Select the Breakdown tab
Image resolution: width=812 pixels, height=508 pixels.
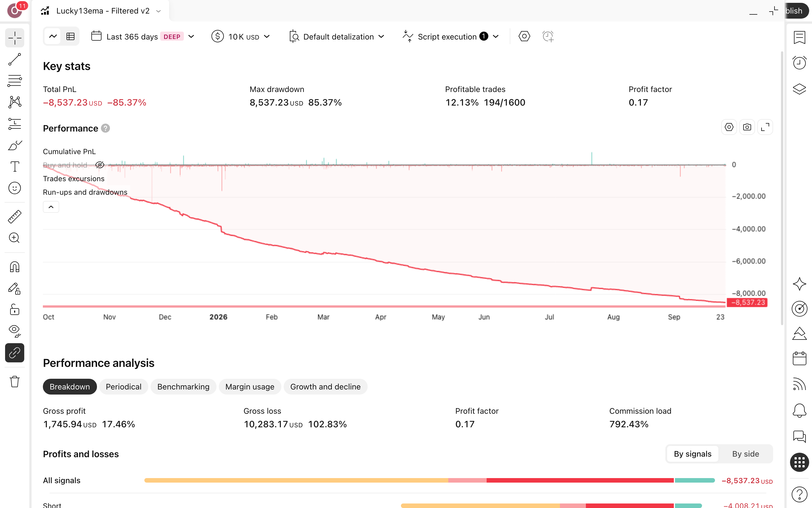point(70,387)
